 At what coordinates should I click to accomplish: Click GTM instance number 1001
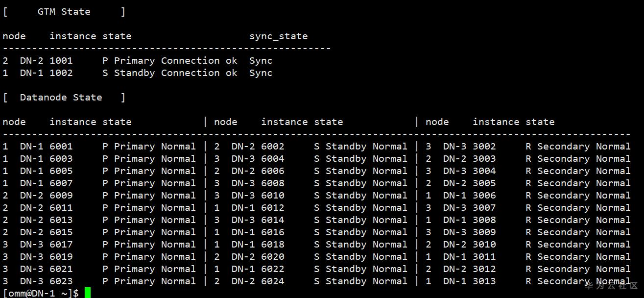61,61
